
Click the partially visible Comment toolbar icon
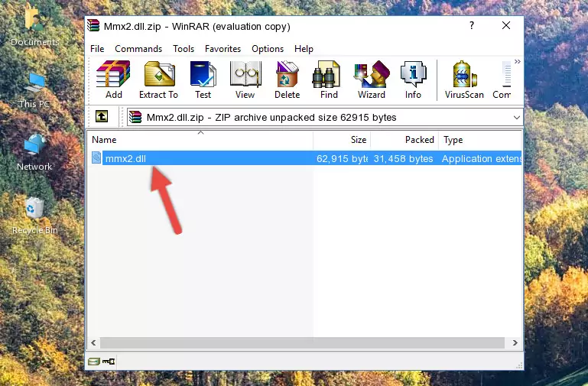click(x=502, y=79)
